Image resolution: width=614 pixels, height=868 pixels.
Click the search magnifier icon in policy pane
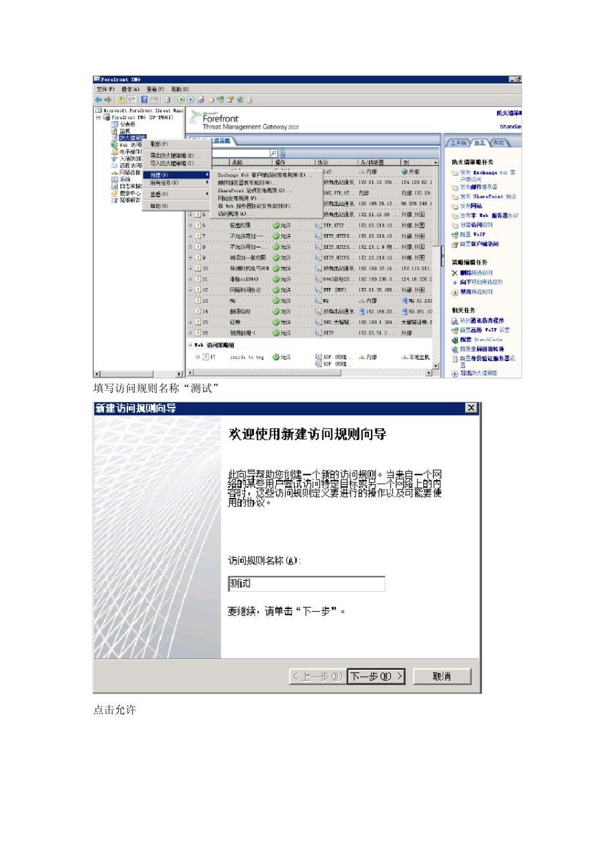click(274, 154)
